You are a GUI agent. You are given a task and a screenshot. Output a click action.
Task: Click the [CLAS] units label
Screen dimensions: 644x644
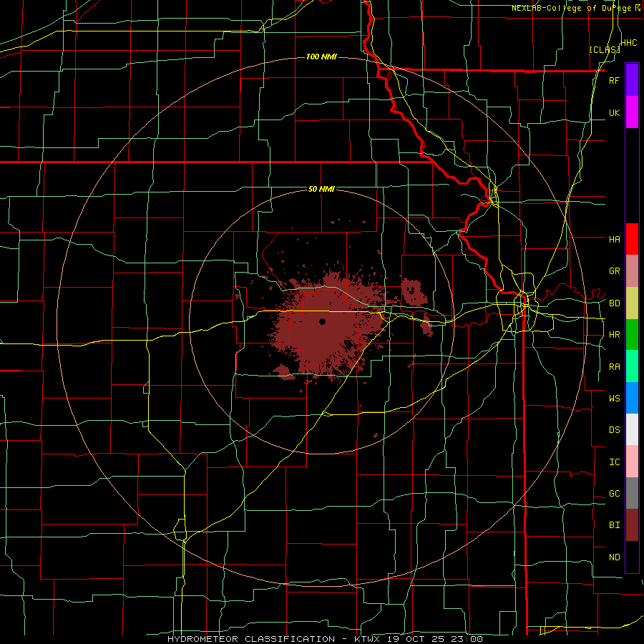[605, 49]
